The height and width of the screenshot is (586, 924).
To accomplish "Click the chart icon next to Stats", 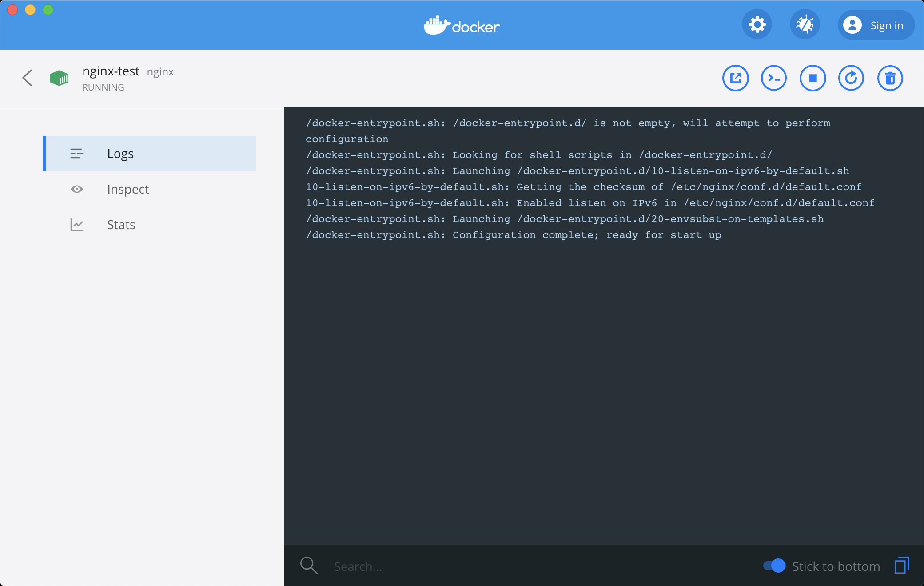I will pyautogui.click(x=77, y=225).
